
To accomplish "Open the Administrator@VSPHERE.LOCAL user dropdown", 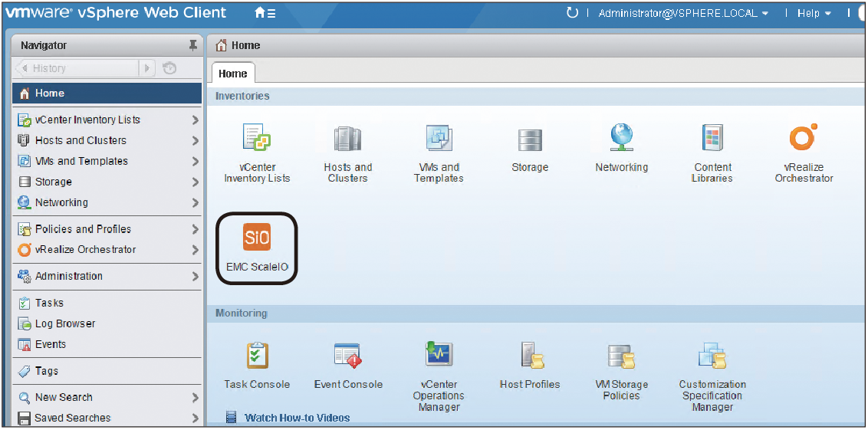I will click(x=683, y=13).
